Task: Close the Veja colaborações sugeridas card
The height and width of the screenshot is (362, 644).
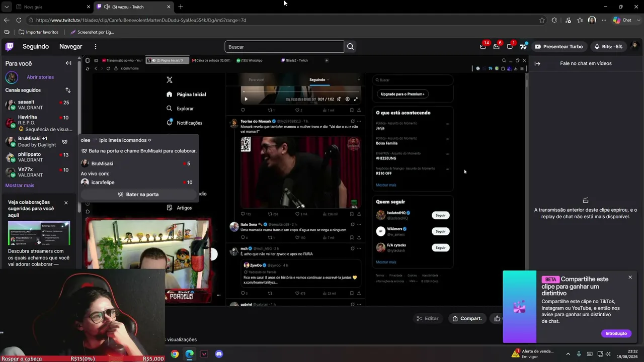Action: [x=66, y=203]
